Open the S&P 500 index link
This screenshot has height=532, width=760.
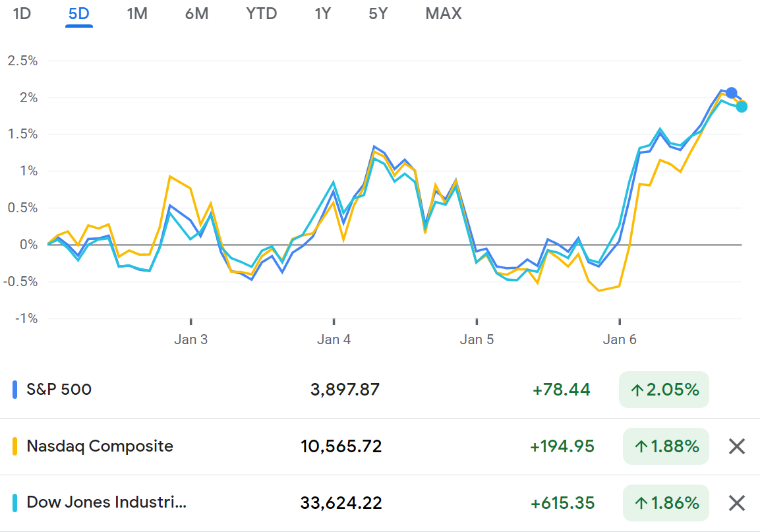coord(59,390)
